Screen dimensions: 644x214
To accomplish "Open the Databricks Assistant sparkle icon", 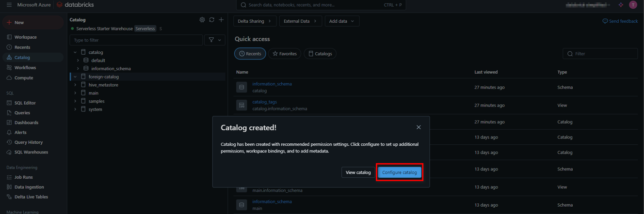I will click(x=621, y=5).
